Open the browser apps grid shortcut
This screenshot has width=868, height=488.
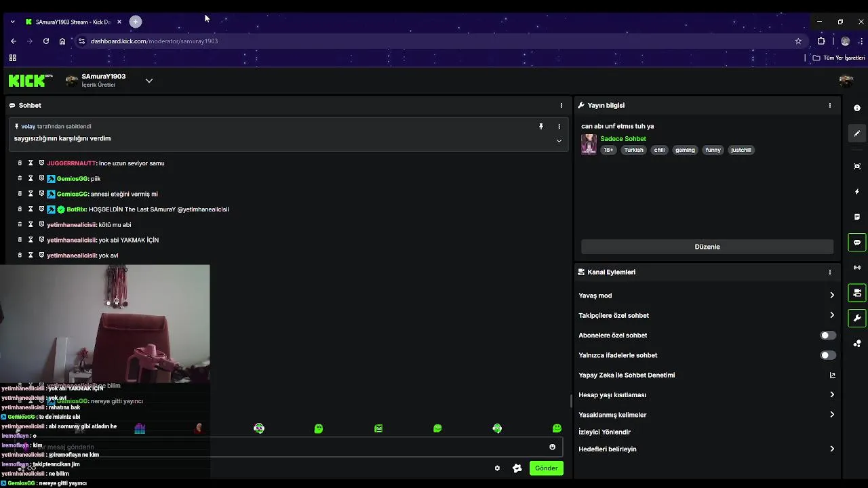click(x=12, y=58)
